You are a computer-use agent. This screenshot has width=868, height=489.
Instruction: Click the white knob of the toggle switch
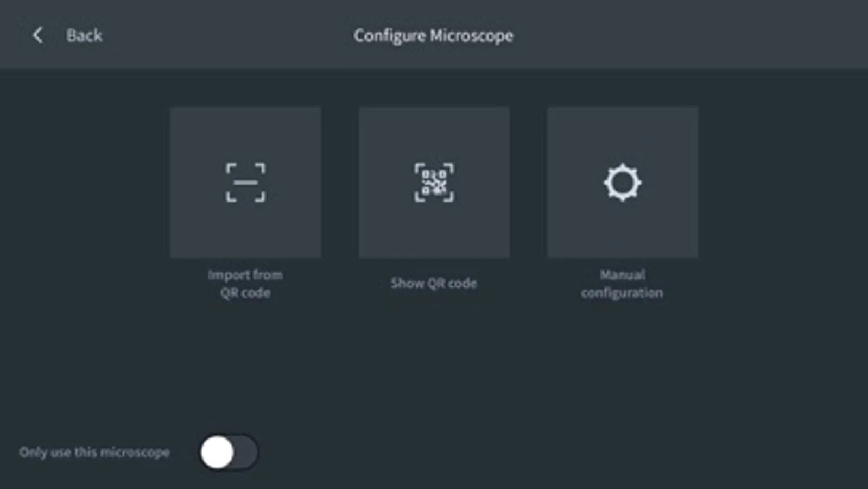pyautogui.click(x=217, y=452)
